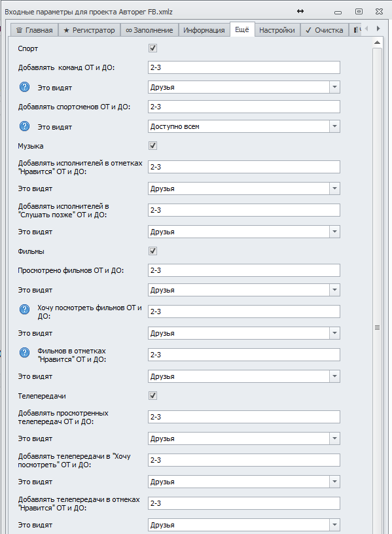Click help icon beside first Спорт "Это видят"
Screen dimensions: 392x534
tap(24, 87)
